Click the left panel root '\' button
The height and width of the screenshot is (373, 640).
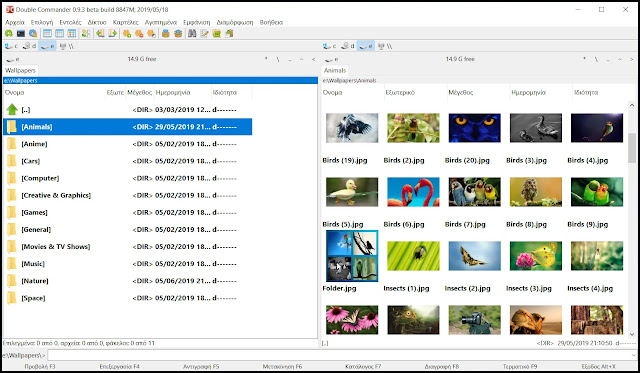click(x=278, y=59)
